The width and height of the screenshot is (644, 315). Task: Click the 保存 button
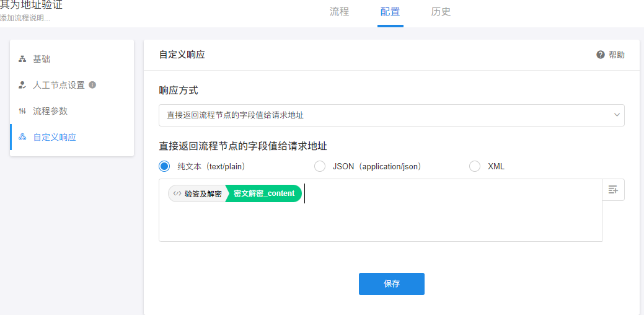point(391,284)
